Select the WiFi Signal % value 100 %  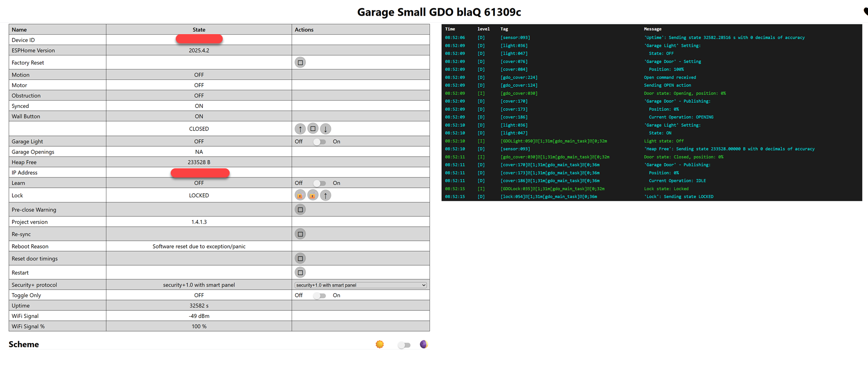pos(199,326)
